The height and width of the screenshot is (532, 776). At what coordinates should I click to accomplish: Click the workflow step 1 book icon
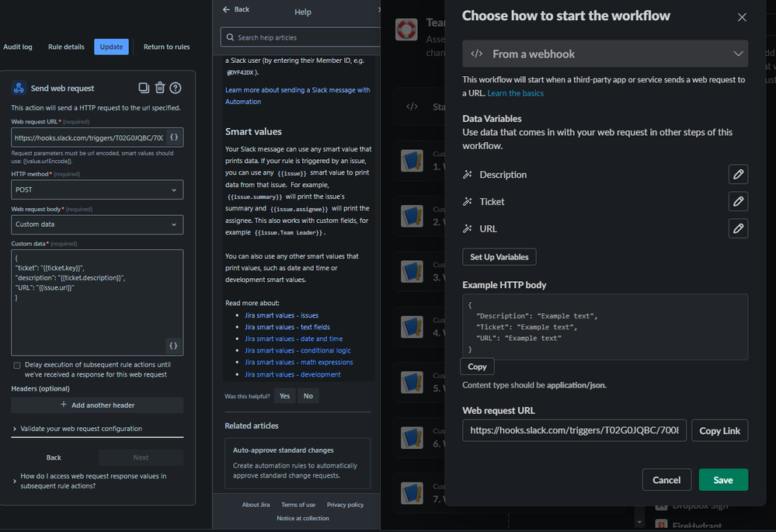pyautogui.click(x=412, y=160)
